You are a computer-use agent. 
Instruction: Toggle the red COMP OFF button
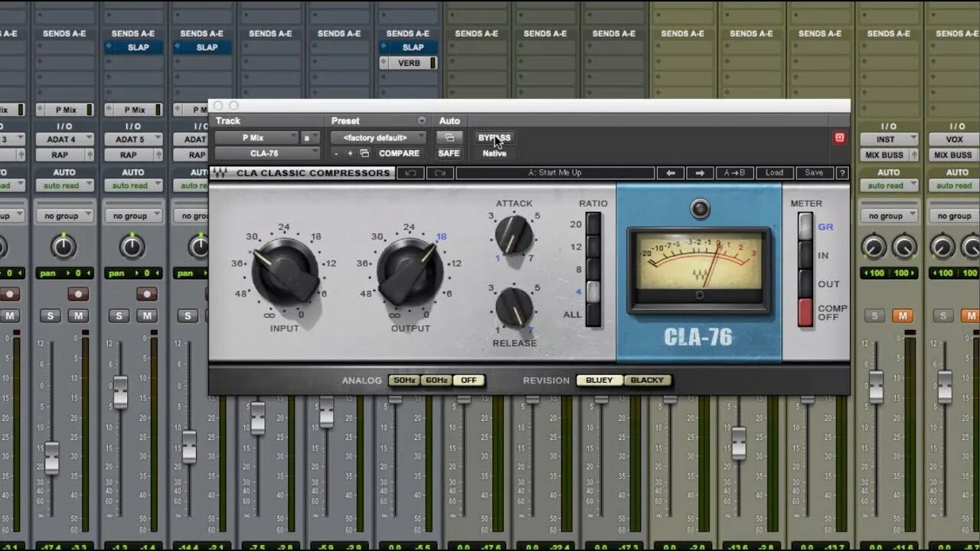[805, 312]
